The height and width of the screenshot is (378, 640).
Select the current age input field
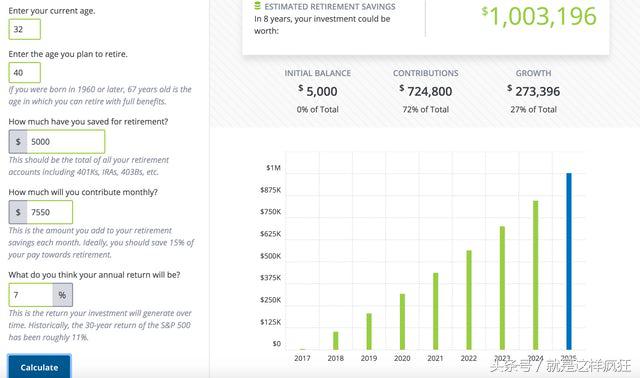click(x=24, y=29)
